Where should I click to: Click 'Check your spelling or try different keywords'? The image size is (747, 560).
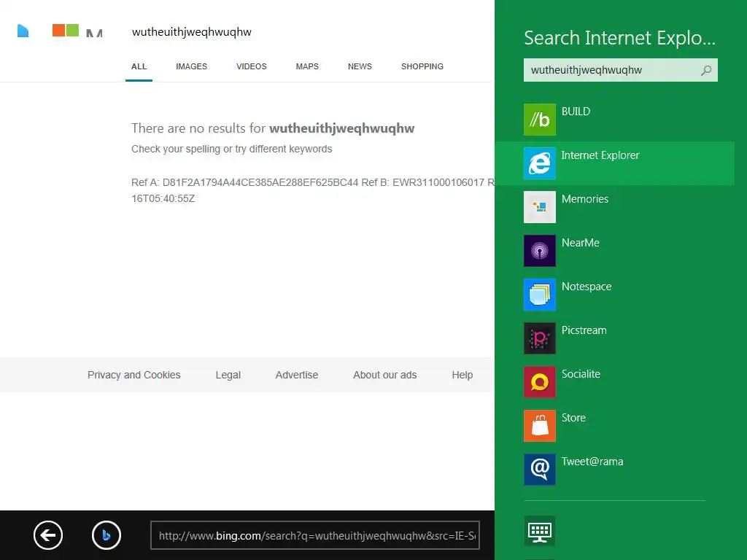(231, 149)
